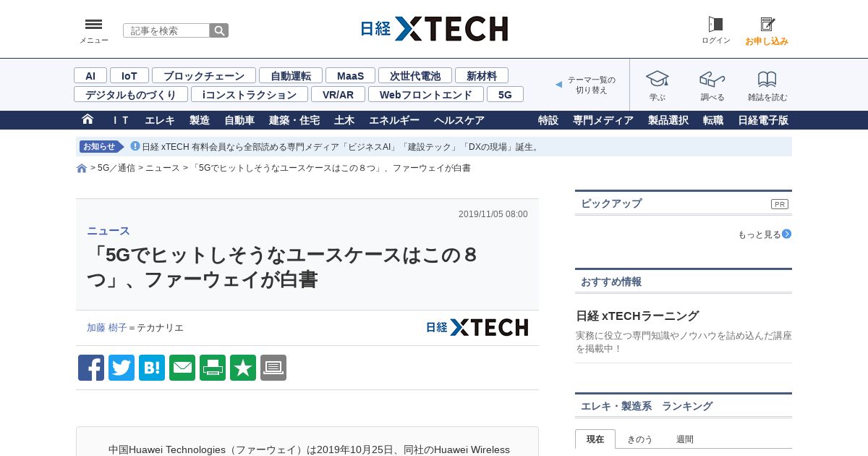This screenshot has width=868, height=456.
Task: Click the breadcrumb home icon
Action: [x=82, y=168]
